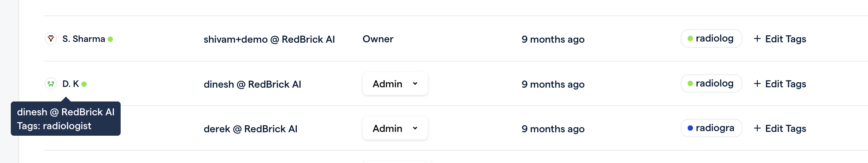The width and height of the screenshot is (868, 163).
Task: Click D. K's avatar icon
Action: [51, 84]
